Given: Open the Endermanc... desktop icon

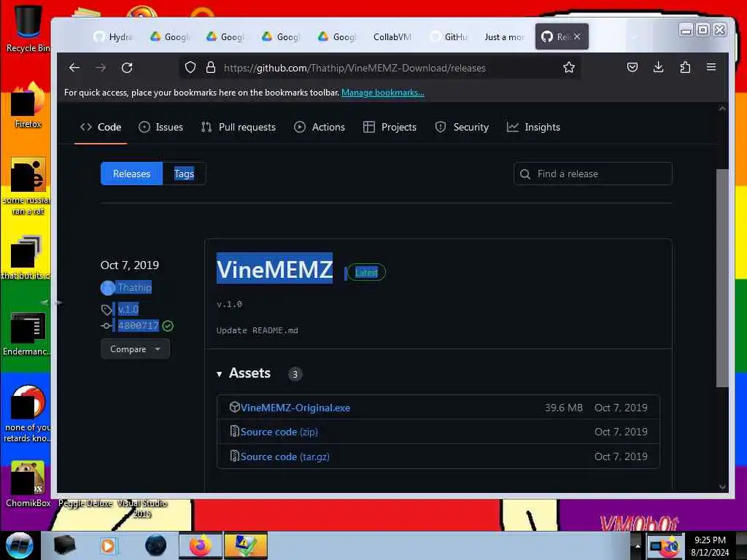Looking at the screenshot, I should (28, 333).
